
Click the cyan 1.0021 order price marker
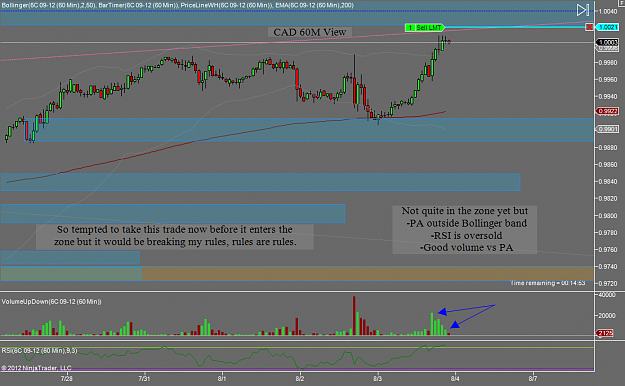click(x=607, y=27)
